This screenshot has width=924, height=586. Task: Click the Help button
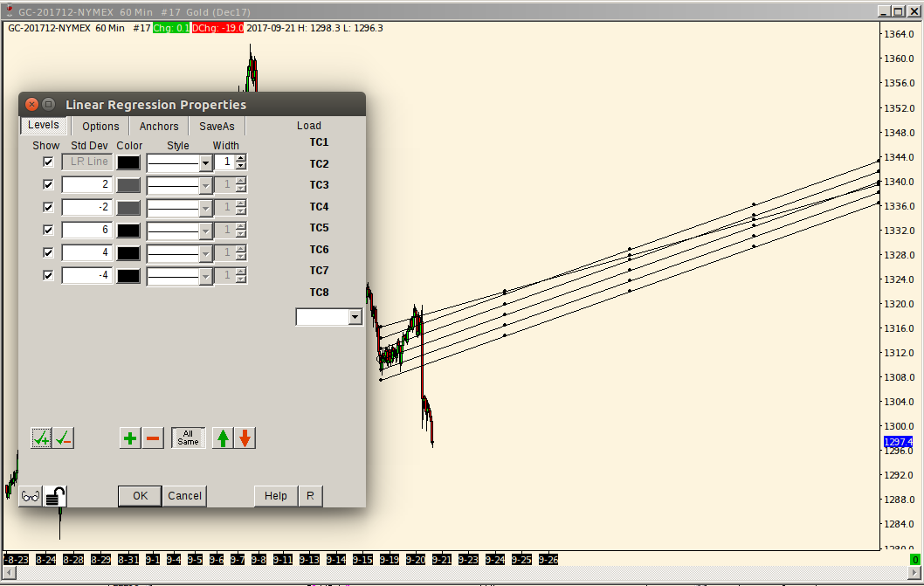tap(276, 496)
